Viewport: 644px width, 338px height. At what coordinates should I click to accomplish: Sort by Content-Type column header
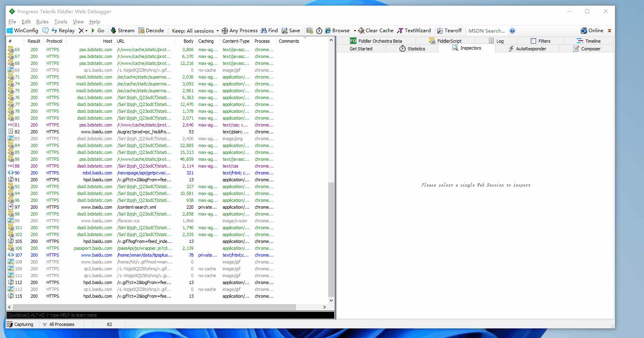[236, 41]
